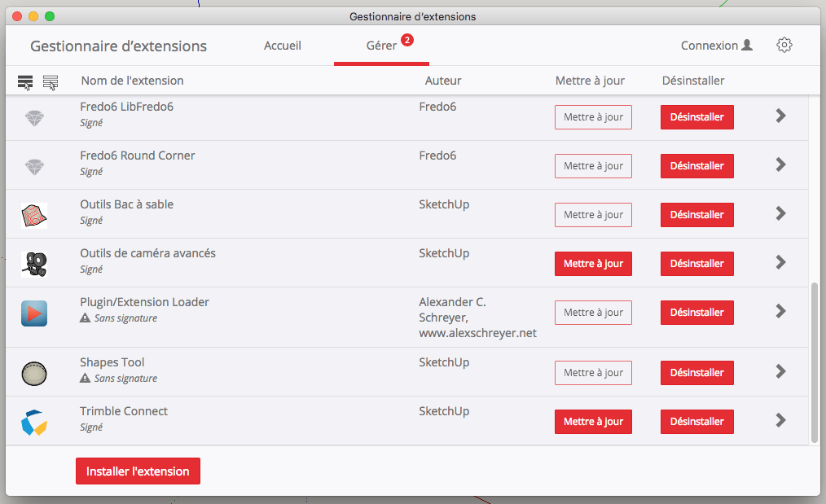Expand details for Shapes Tool
This screenshot has height=504, width=826.
780,371
